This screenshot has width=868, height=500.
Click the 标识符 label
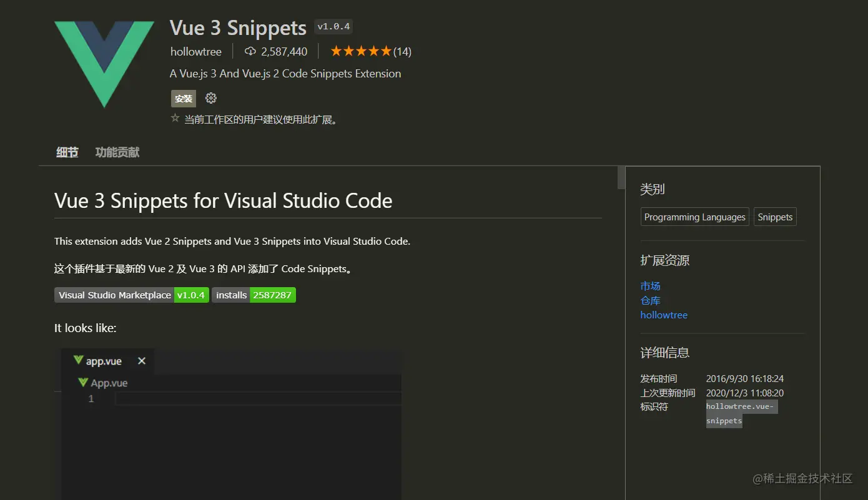[x=654, y=406]
